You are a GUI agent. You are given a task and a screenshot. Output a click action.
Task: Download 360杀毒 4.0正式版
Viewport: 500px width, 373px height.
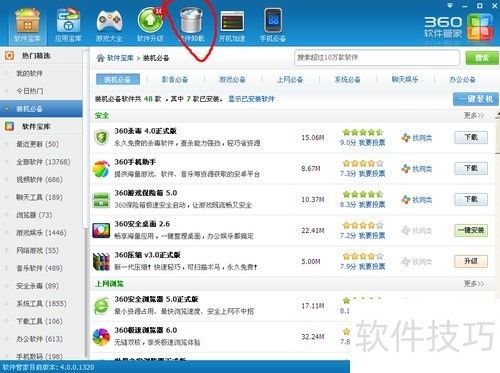pyautogui.click(x=471, y=137)
